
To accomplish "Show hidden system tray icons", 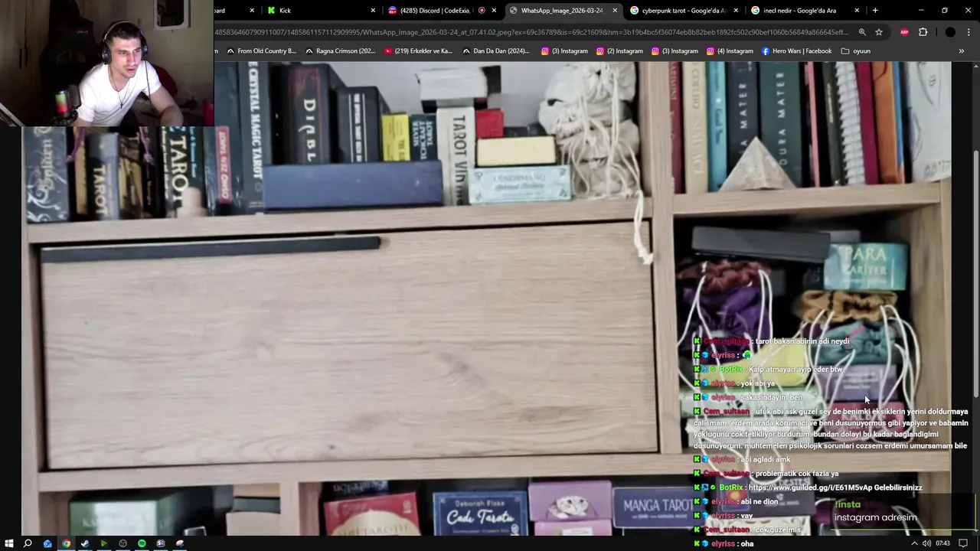I will tap(915, 543).
